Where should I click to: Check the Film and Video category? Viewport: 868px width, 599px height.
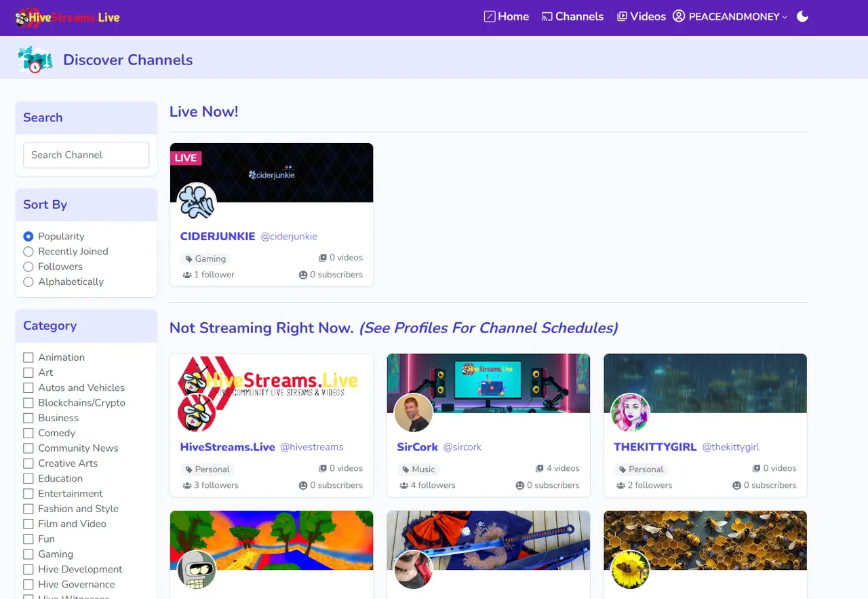[x=28, y=524]
